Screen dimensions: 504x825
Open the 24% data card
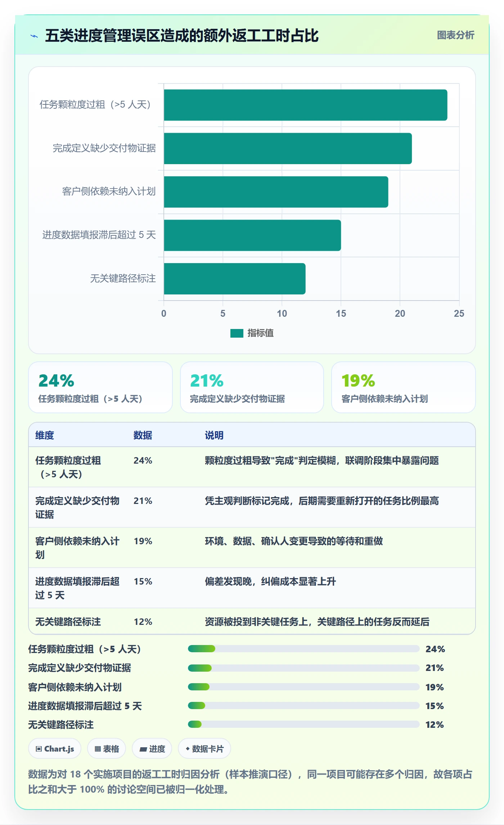pyautogui.click(x=100, y=387)
